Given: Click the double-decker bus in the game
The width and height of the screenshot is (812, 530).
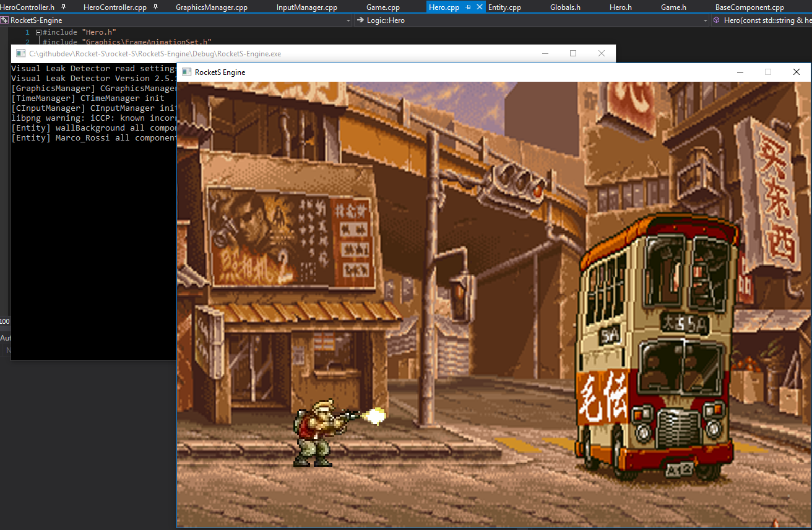Looking at the screenshot, I should [656, 347].
